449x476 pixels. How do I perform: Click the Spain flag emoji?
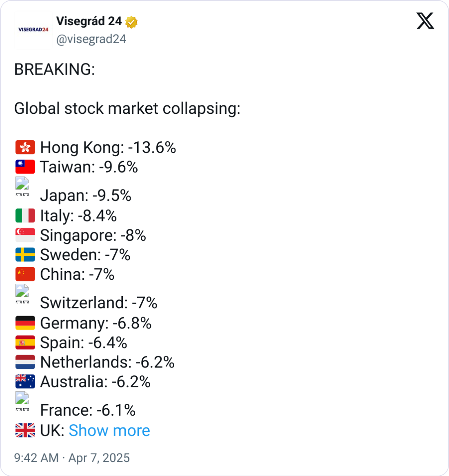tap(25, 342)
